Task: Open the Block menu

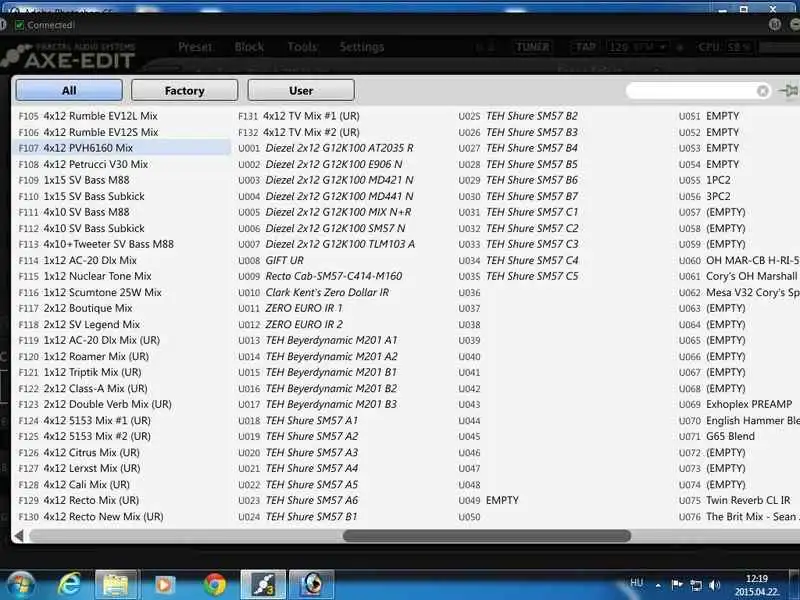Action: 249,47
